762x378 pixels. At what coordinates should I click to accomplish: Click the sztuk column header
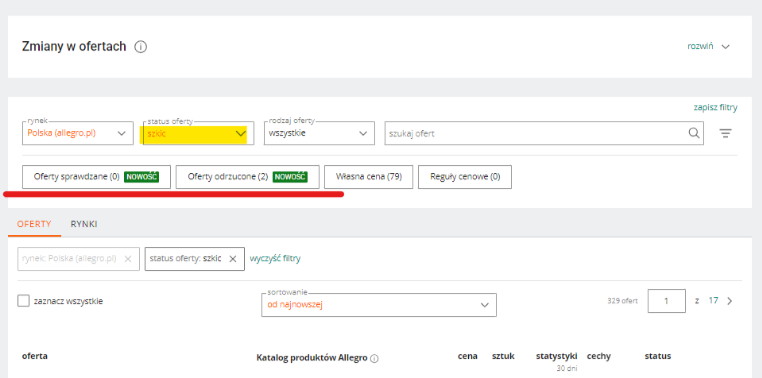(x=503, y=356)
